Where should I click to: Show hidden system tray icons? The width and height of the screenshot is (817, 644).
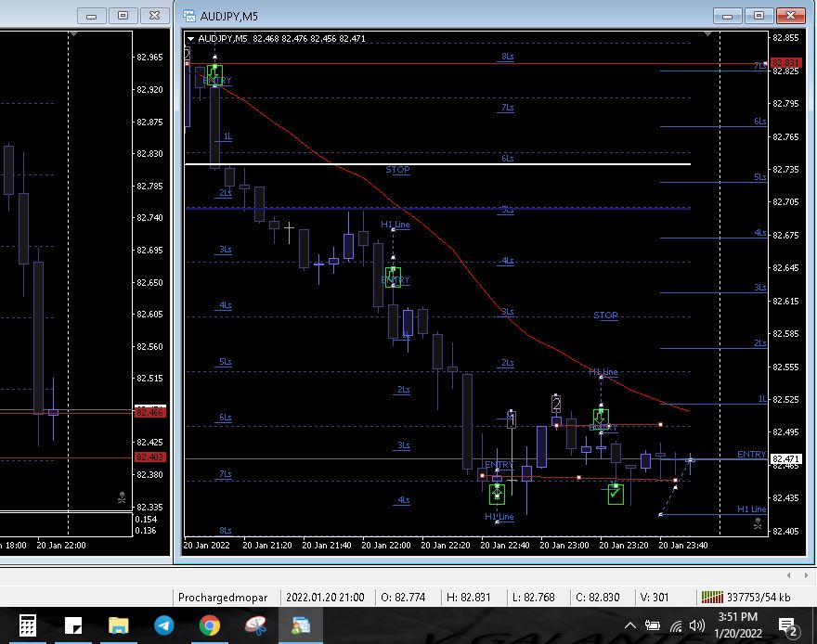631,626
